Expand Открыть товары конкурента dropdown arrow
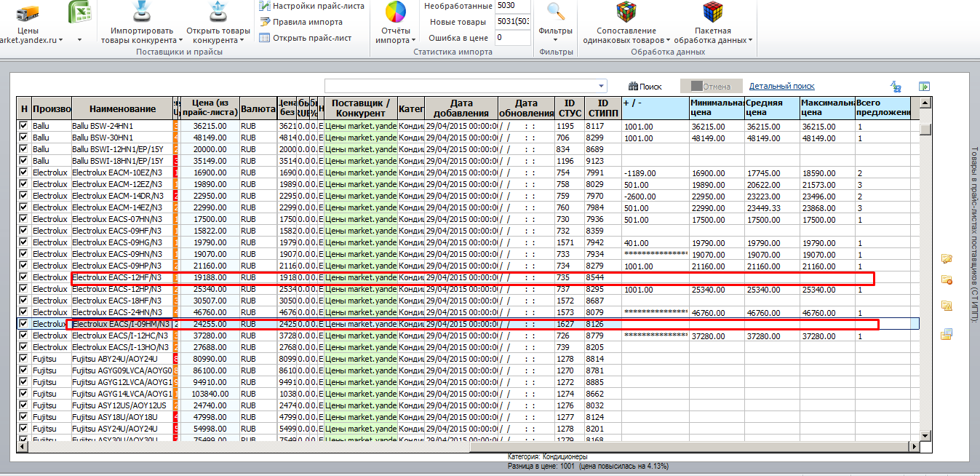The image size is (980, 476). click(x=242, y=40)
